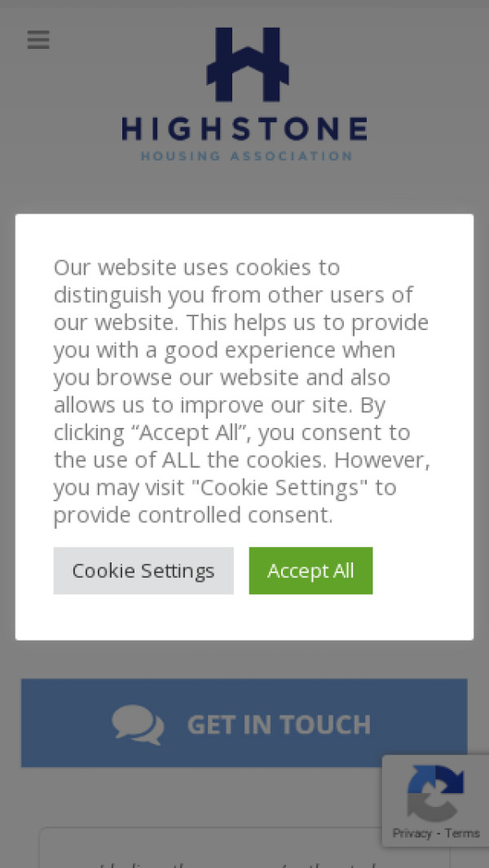Click the reCAPTCHA arrows logo
Image resolution: width=489 pixels, height=868 pixels.
435,792
